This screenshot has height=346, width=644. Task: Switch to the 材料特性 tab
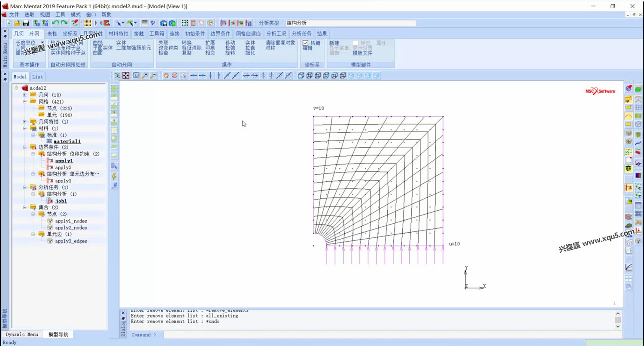118,33
